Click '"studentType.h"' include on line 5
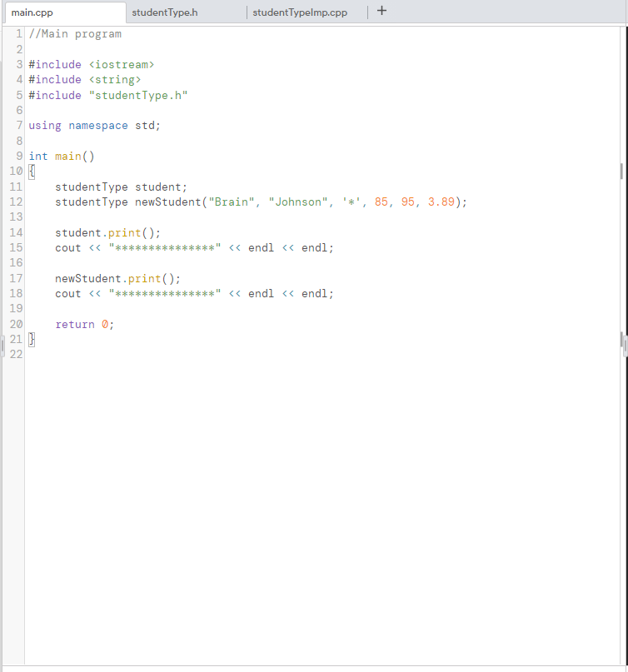The image size is (628, 672). pyautogui.click(x=138, y=95)
